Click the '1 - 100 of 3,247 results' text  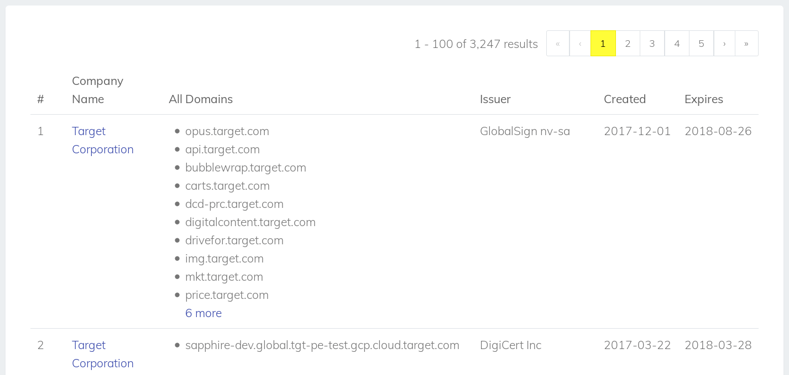(x=476, y=44)
